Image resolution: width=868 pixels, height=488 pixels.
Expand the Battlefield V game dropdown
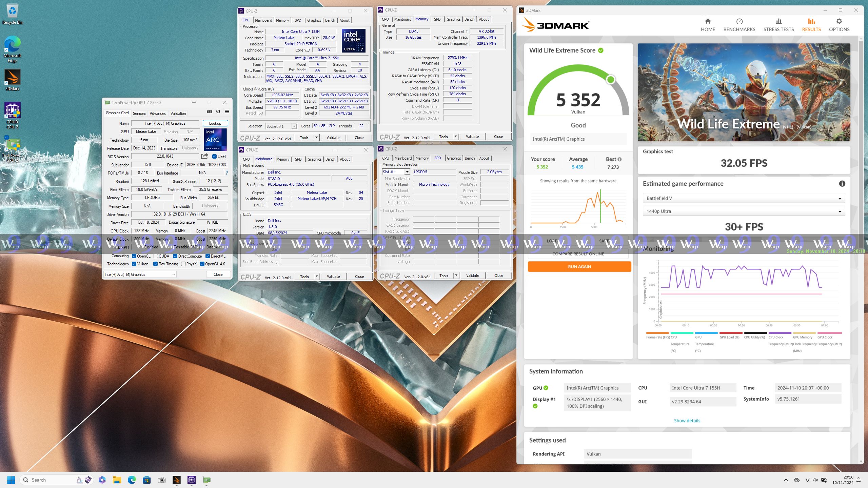[744, 198]
